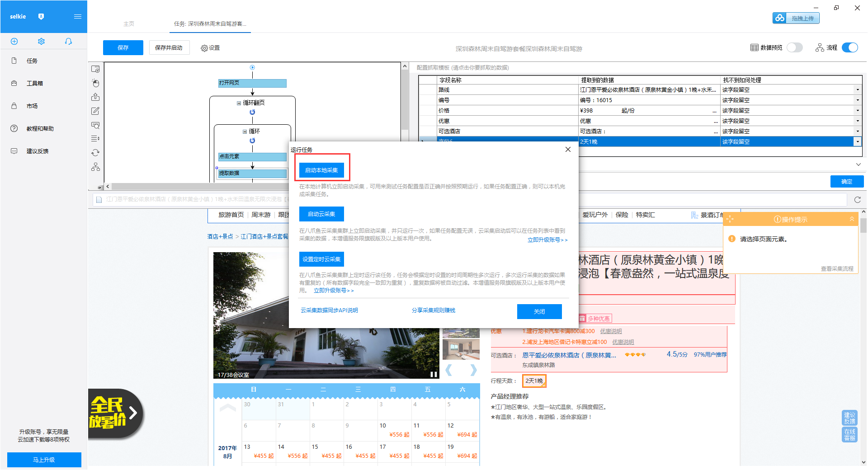Click the 启动本地采集 button

pyautogui.click(x=321, y=170)
